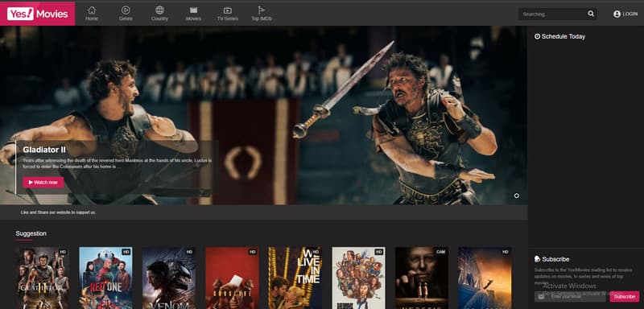Click the email field in Subscribe panel

click(571, 296)
